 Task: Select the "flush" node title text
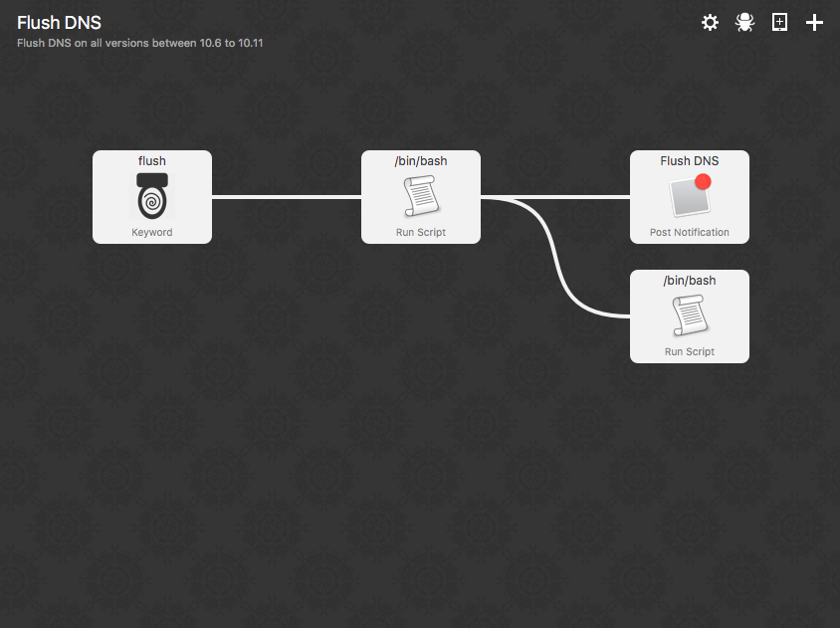(152, 160)
